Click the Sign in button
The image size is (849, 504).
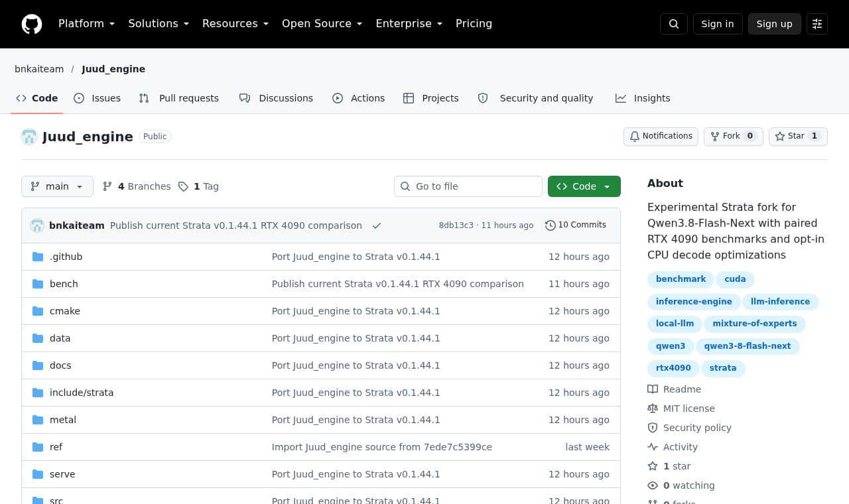click(x=718, y=24)
